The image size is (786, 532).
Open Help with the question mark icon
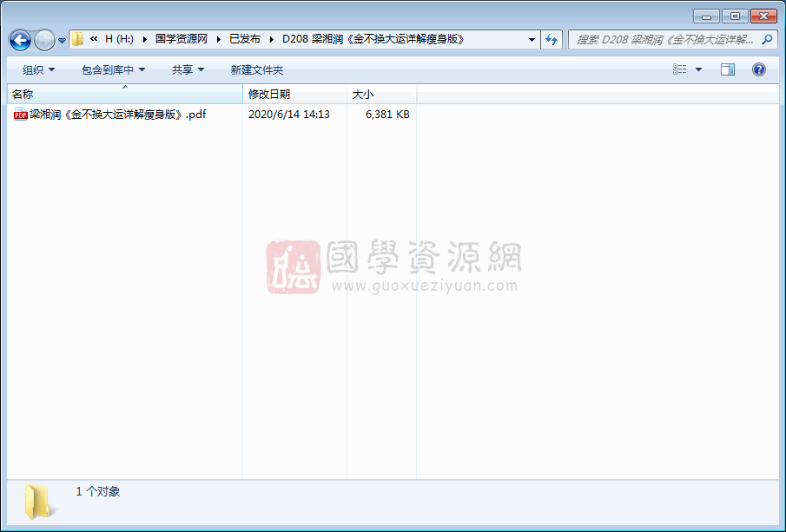point(759,69)
